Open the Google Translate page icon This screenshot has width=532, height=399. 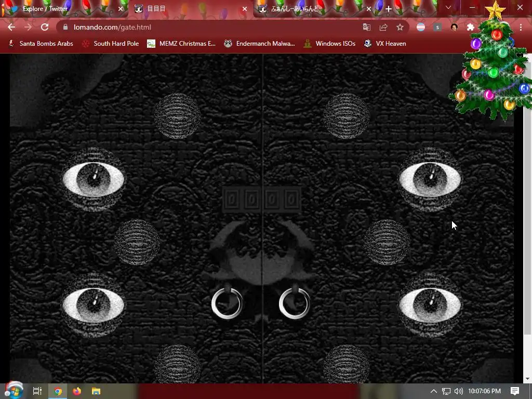(x=367, y=27)
